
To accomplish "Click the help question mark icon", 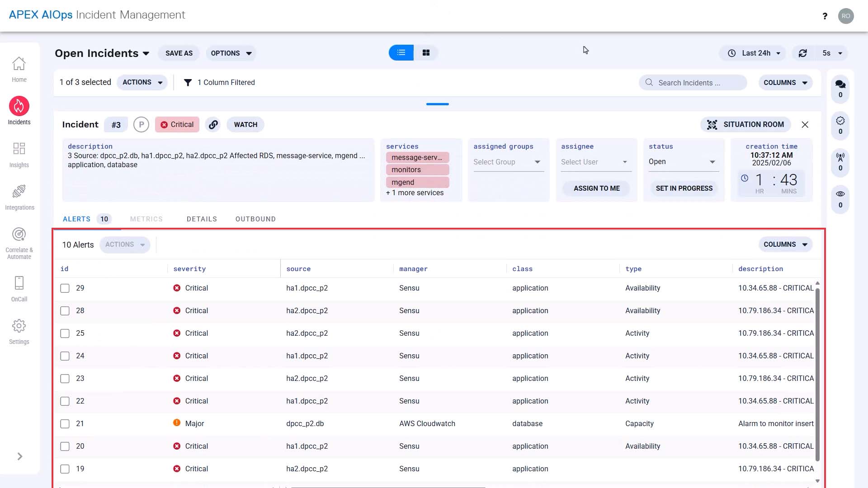I will tap(825, 16).
